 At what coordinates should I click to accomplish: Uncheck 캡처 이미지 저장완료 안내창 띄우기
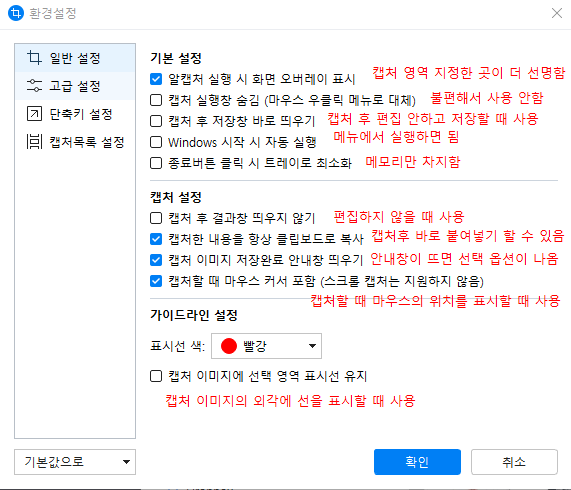156,260
